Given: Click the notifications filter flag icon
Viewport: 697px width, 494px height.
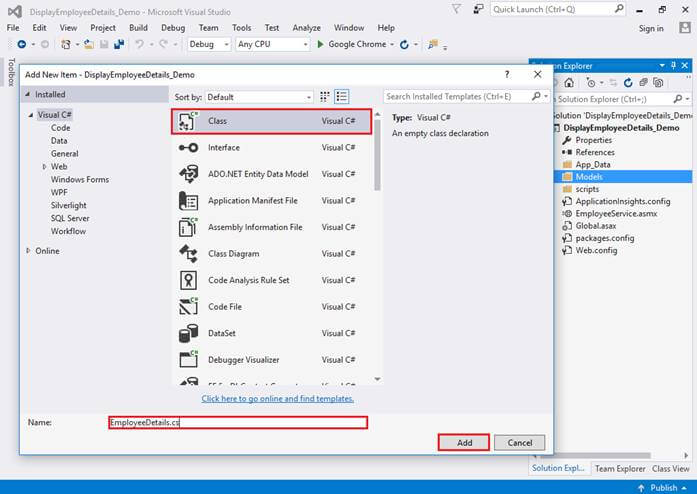Looking at the screenshot, I should (457, 9).
